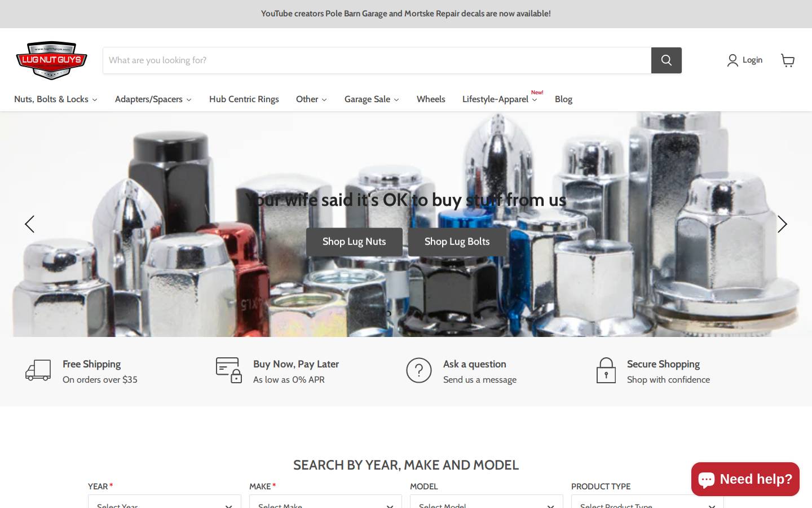
Task: Click the Ask a question heading
Action: (x=475, y=364)
